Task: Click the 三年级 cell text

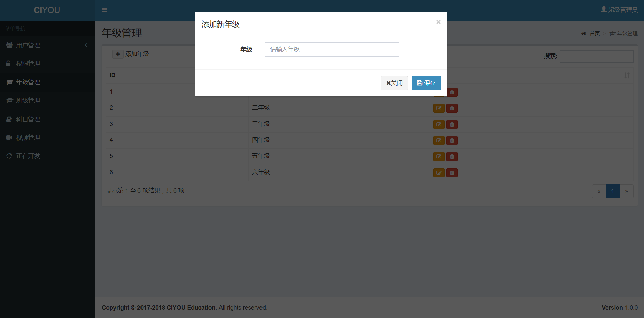Action: (261, 124)
